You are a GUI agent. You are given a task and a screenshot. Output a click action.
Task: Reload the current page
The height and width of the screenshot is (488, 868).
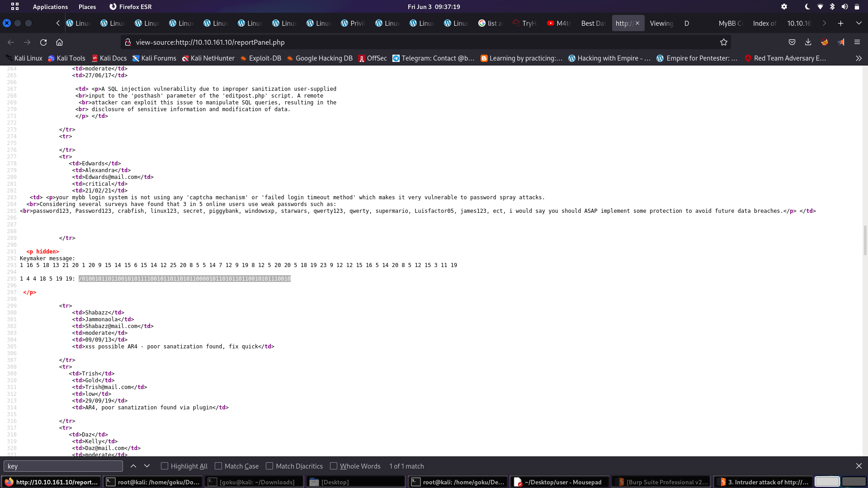click(x=43, y=42)
